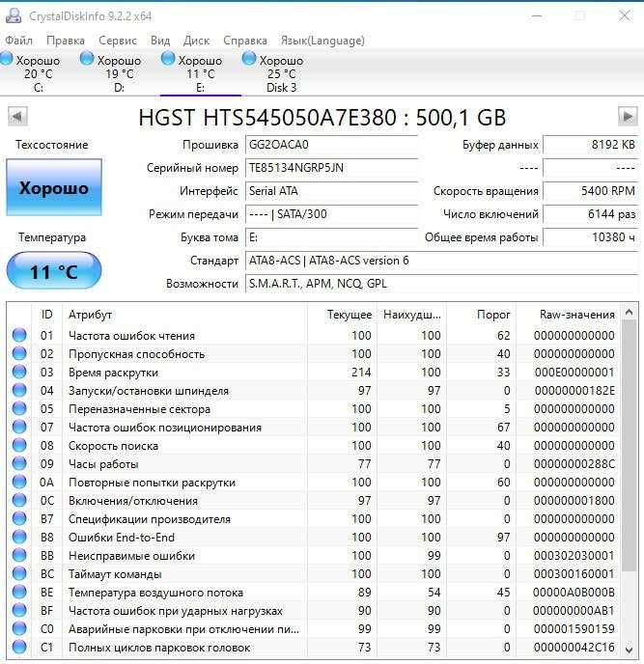
Task: Click status icon of attribute 07
Action: [19, 427]
